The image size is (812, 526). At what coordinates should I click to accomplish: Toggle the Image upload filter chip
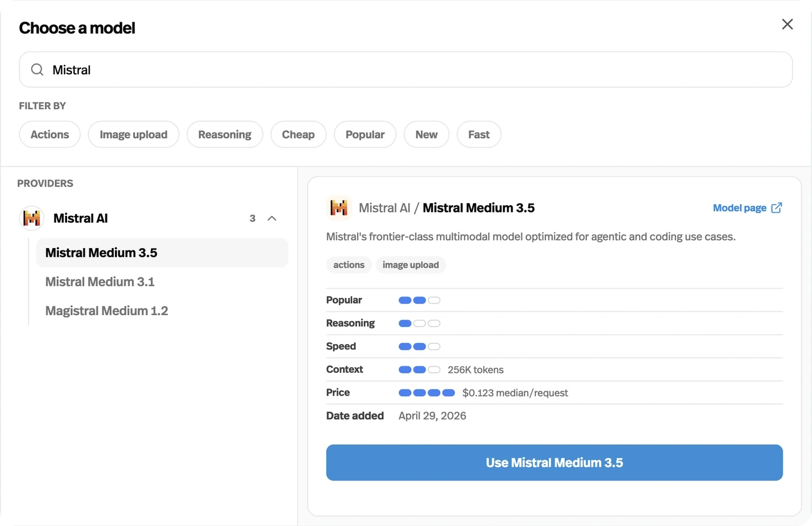pyautogui.click(x=134, y=134)
